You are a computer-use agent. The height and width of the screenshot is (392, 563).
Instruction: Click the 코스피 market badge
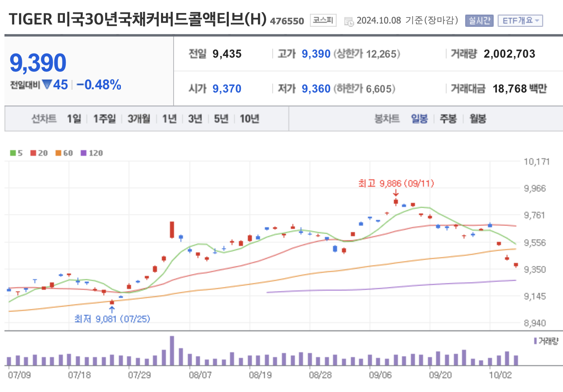tap(323, 20)
